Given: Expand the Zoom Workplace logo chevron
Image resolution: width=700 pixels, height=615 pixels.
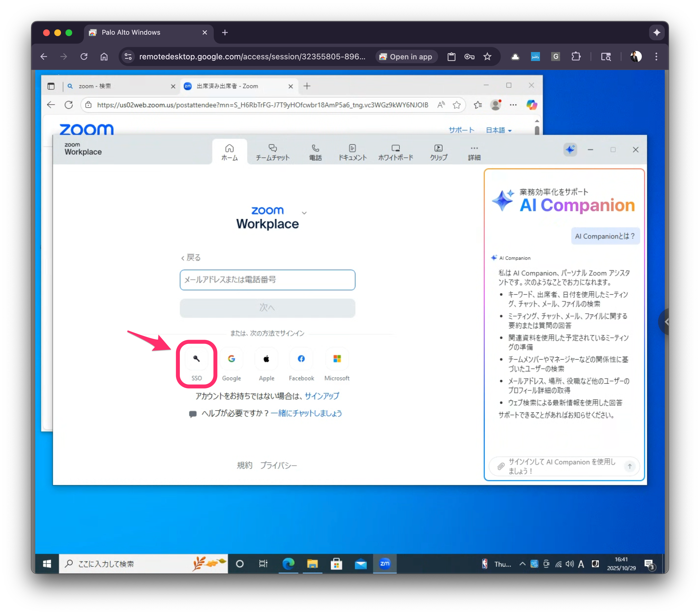Looking at the screenshot, I should [304, 213].
